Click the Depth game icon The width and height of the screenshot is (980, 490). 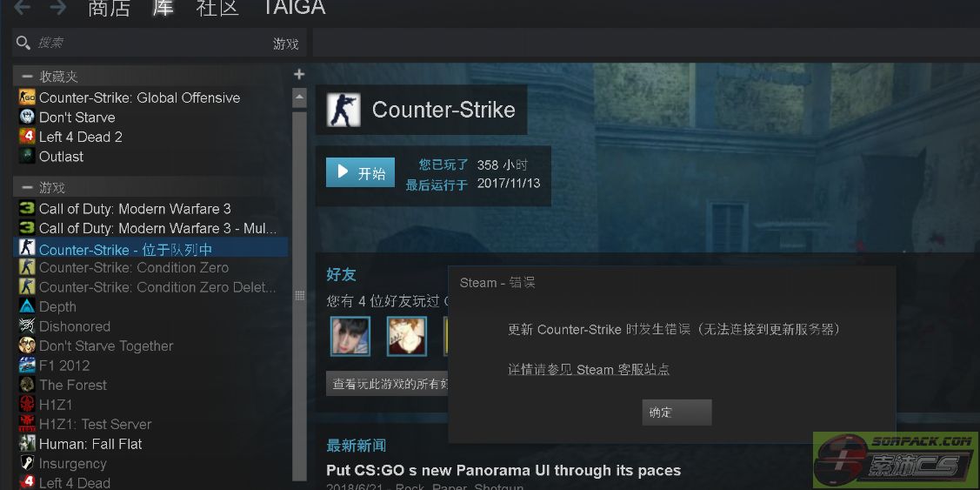coord(27,306)
